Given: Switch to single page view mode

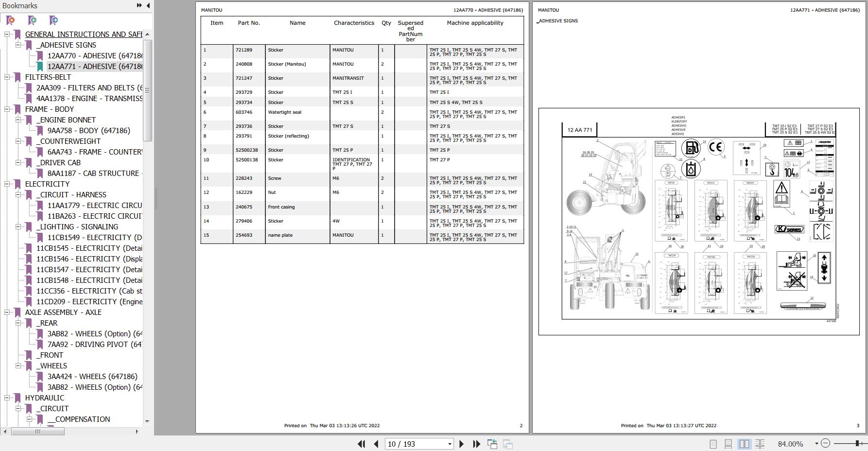Looking at the screenshot, I should click(x=714, y=443).
